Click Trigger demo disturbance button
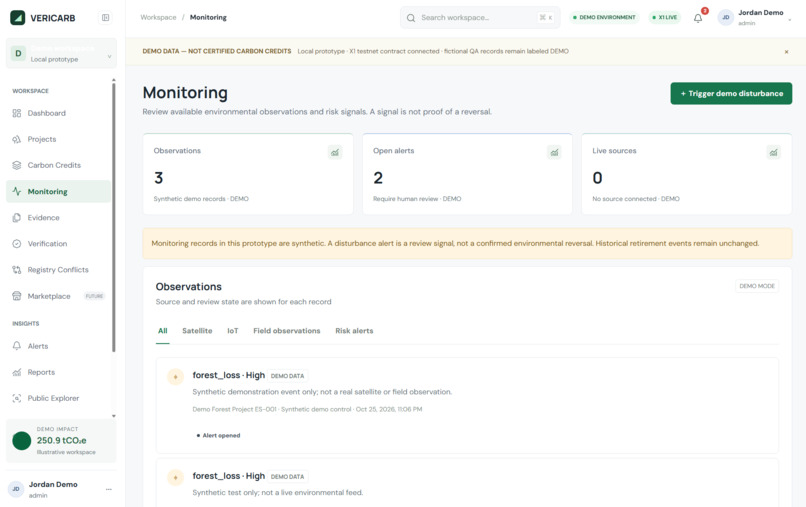Viewport: 806px width, 507px height. pyautogui.click(x=731, y=94)
